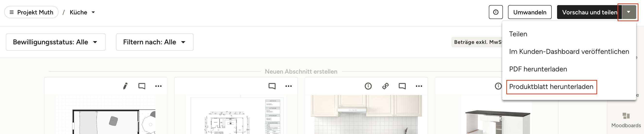Show info for the kitchen cabinets photo card
Screen dimensions: 644x134
(368, 86)
